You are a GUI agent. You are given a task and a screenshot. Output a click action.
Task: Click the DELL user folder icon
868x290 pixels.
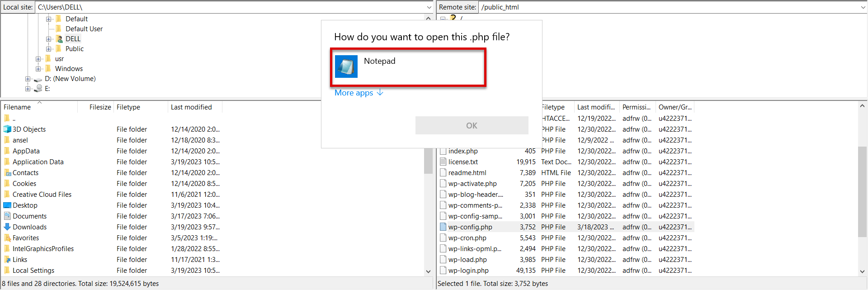60,39
